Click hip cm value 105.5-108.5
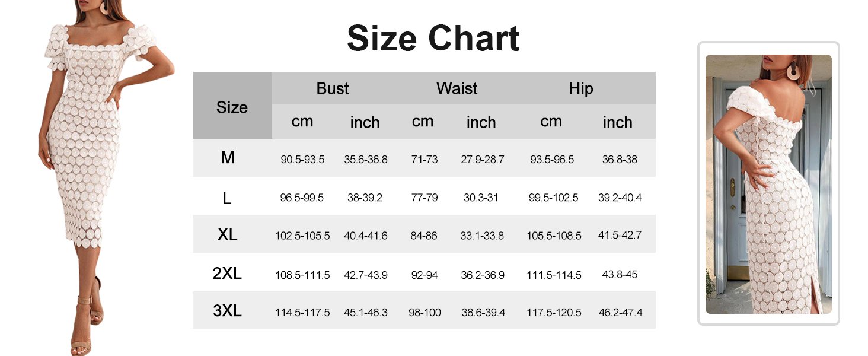The image size is (868, 356). (x=554, y=236)
